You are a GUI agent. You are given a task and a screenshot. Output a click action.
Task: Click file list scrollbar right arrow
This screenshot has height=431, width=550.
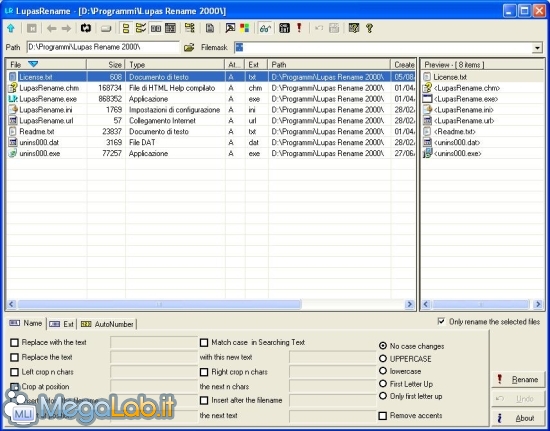point(409,304)
